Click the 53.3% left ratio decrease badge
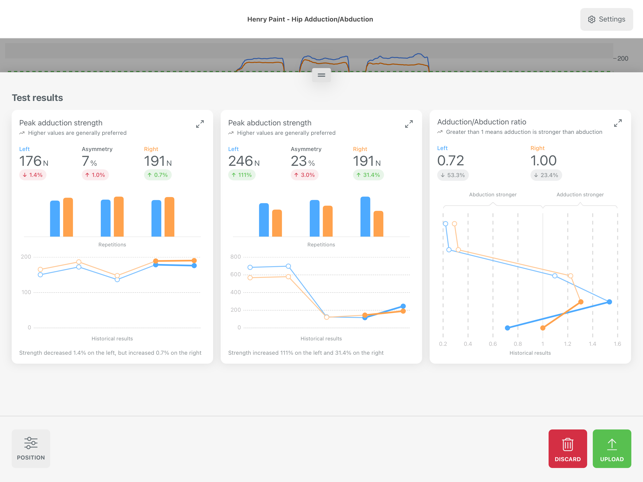The height and width of the screenshot is (482, 643). [x=453, y=175]
